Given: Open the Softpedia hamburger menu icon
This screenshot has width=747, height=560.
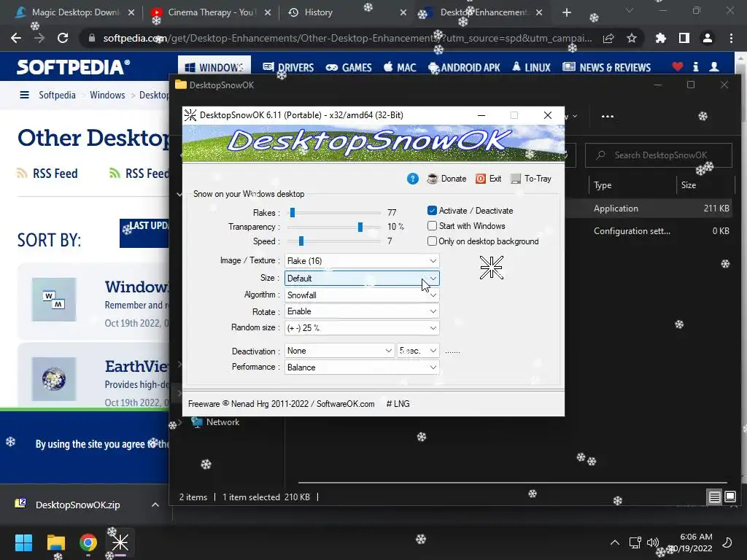Looking at the screenshot, I should (x=24, y=96).
